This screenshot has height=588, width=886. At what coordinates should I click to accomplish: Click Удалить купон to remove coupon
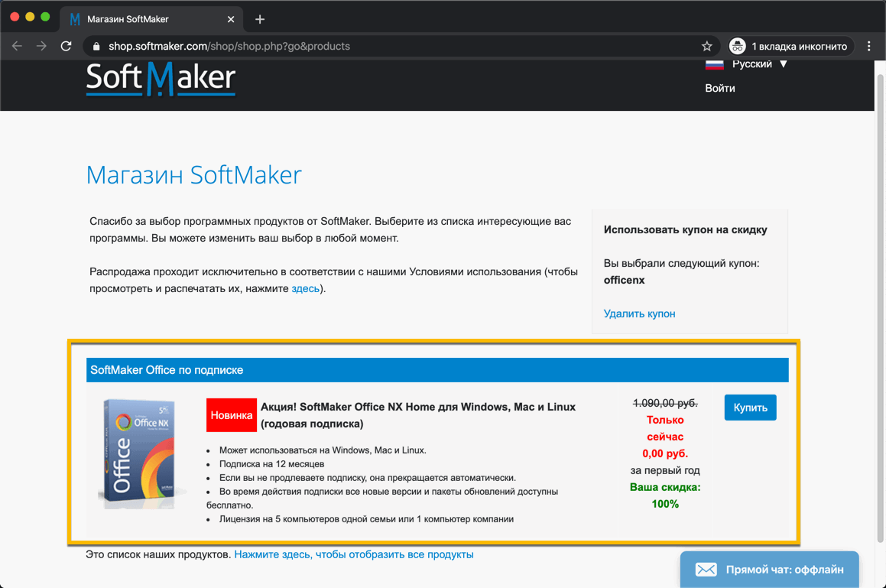(x=639, y=313)
